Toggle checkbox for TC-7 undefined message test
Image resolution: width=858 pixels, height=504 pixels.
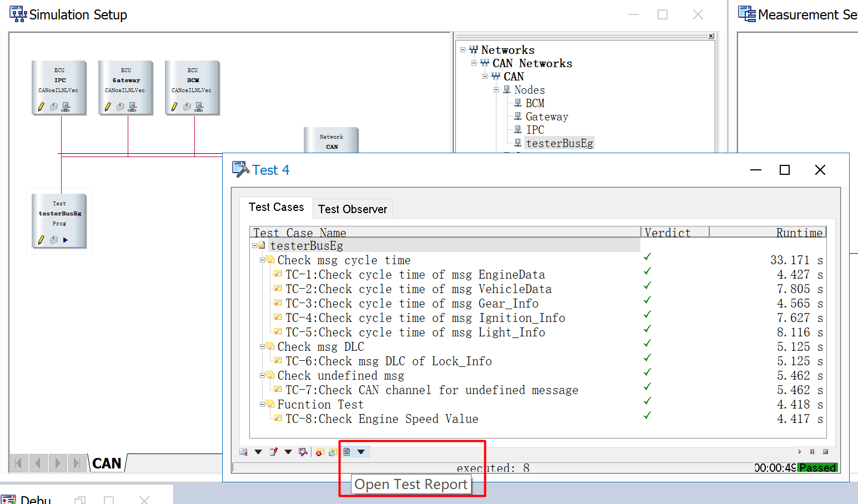[278, 389]
